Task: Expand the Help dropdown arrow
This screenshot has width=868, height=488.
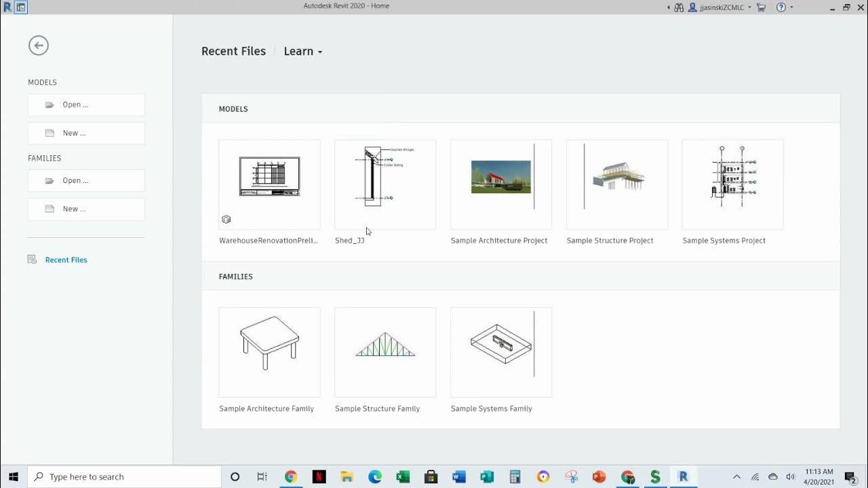Action: coord(791,7)
